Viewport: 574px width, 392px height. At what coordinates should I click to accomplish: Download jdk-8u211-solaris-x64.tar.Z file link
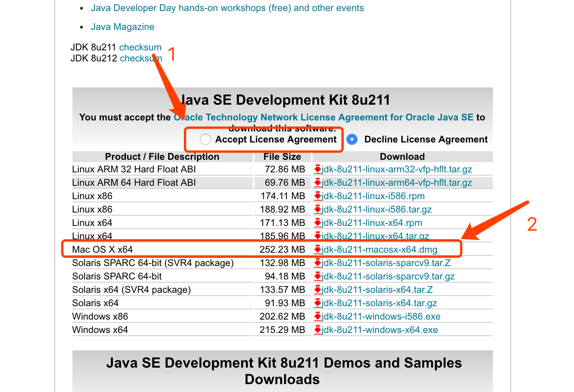coord(377,290)
